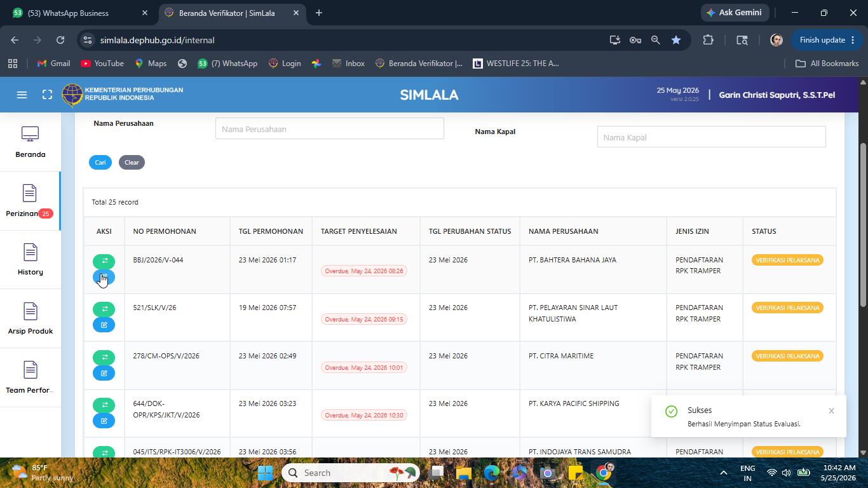Viewport: 868px width, 488px height.
Task: Click the Clear filter button
Action: (x=132, y=162)
